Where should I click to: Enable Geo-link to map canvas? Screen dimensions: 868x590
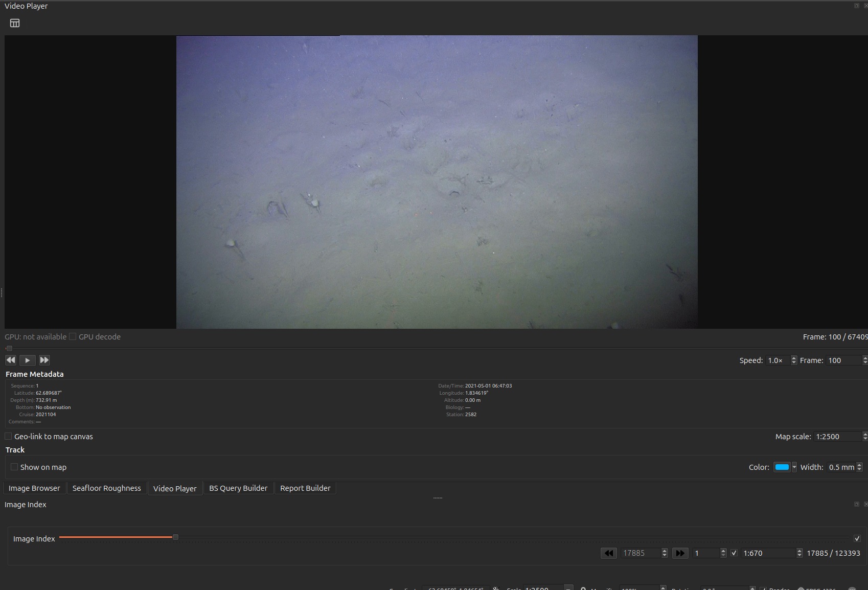pos(8,436)
